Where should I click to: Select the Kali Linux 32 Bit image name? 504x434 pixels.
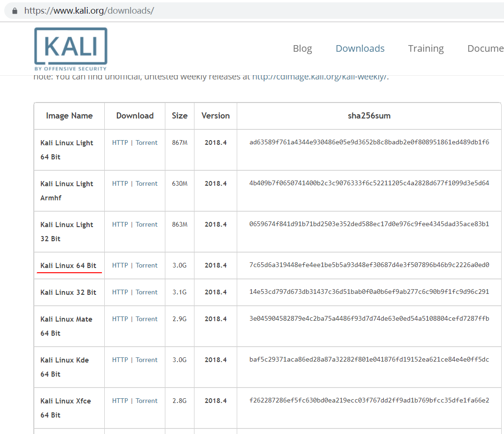pos(68,292)
